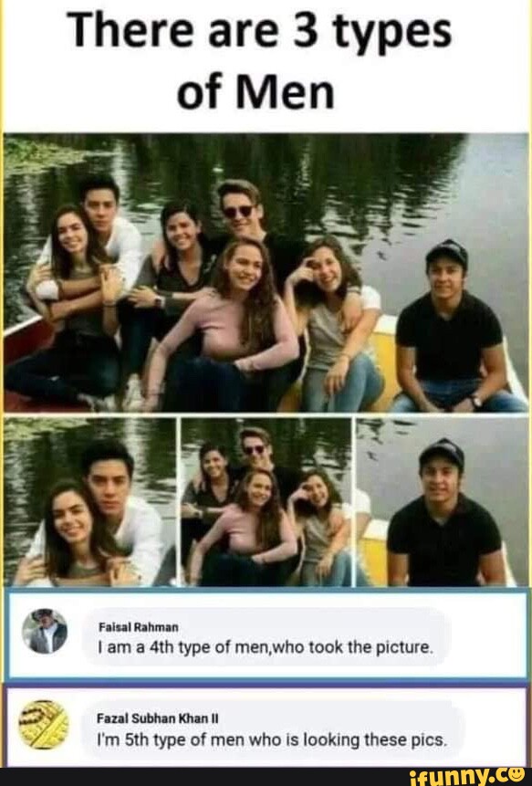This screenshot has width=532, height=786.
Task: Click woman in pink top in main photo
Action: coord(231,326)
